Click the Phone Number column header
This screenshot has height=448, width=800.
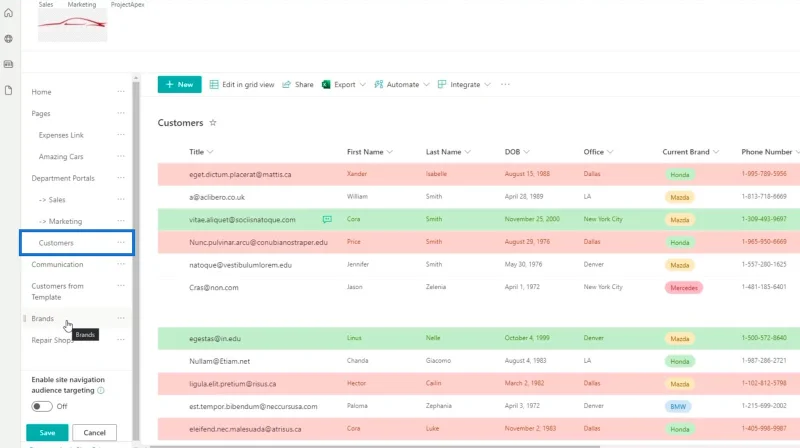coord(766,152)
